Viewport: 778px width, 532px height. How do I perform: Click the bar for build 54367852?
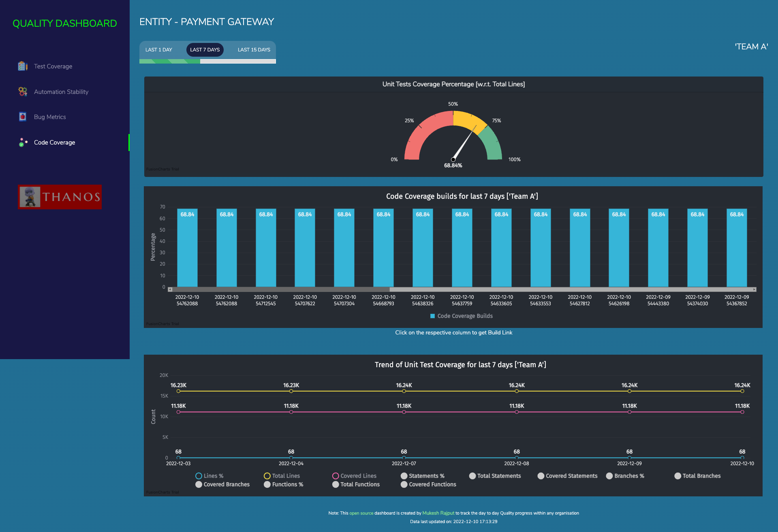coord(737,248)
